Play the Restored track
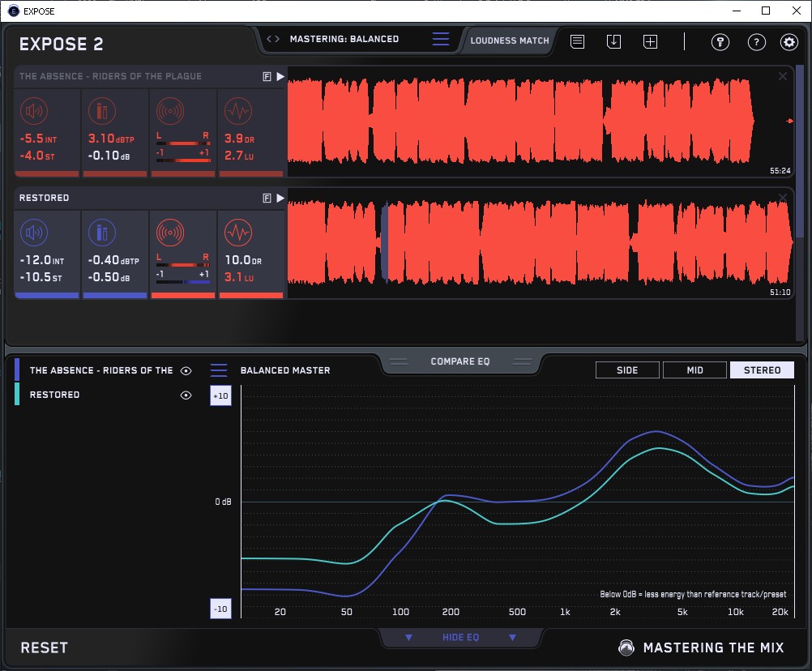The height and width of the screenshot is (671, 812). pos(280,198)
